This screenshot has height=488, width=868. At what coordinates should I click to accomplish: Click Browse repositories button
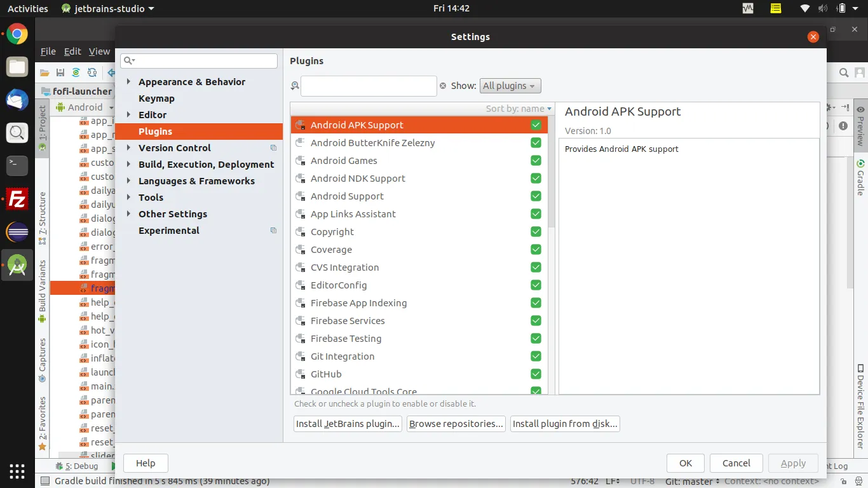(x=456, y=424)
